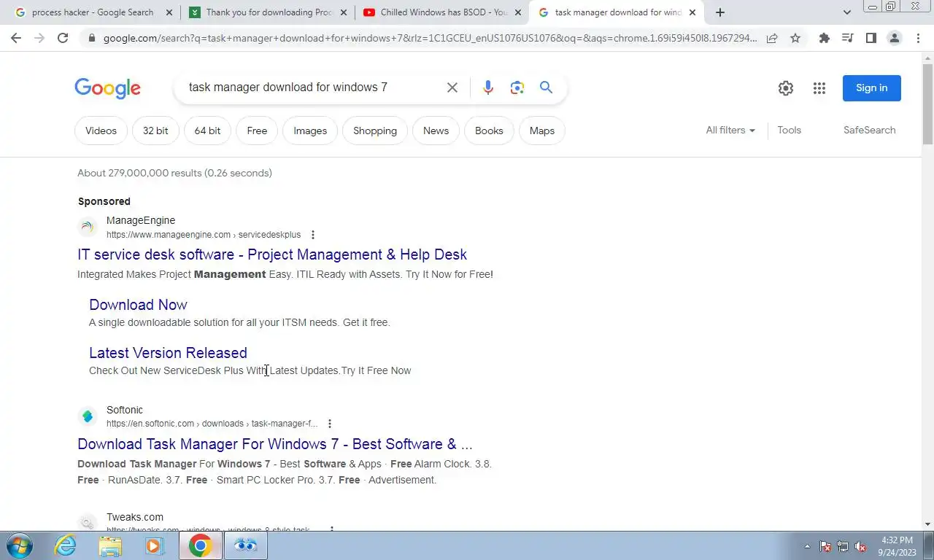Open the tab search dropdown arrow

coord(846,12)
